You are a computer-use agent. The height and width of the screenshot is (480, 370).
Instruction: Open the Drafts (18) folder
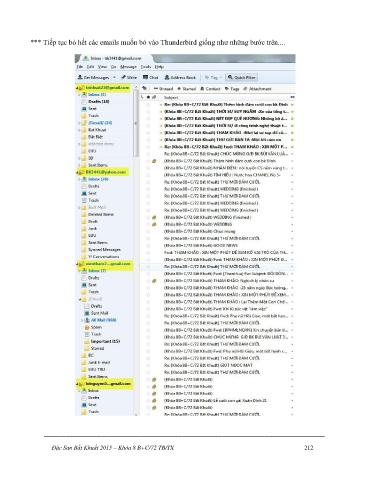[x=95, y=102]
